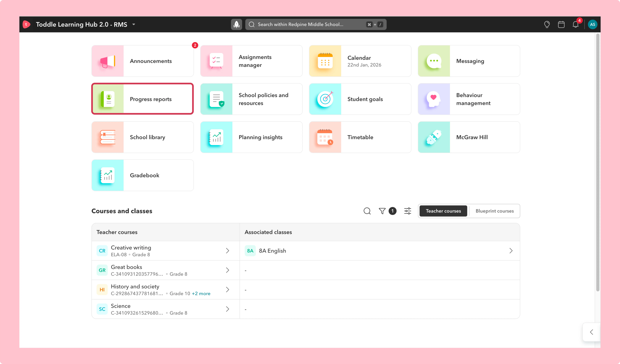The image size is (620, 364).
Task: Open Progress reports
Action: [x=142, y=99]
